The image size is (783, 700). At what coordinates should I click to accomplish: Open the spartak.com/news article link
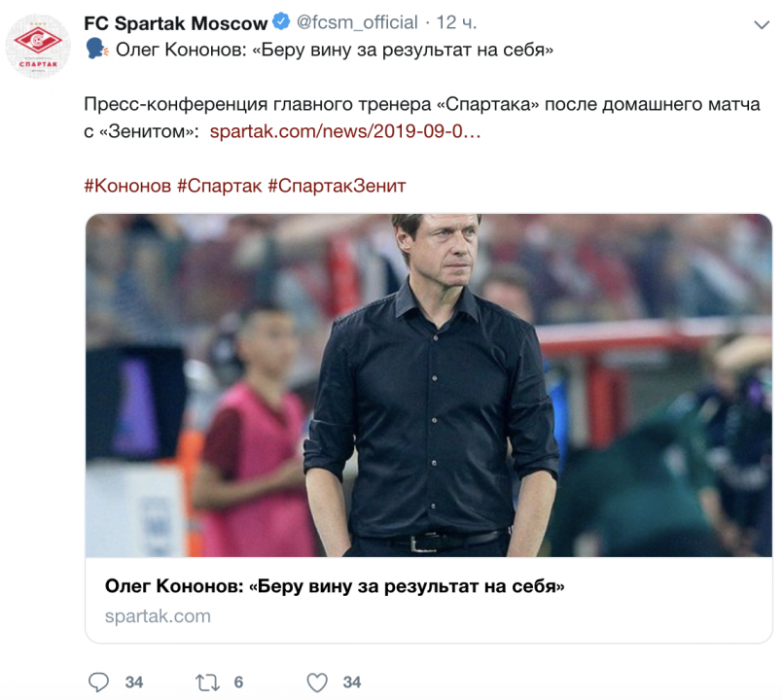(x=345, y=131)
